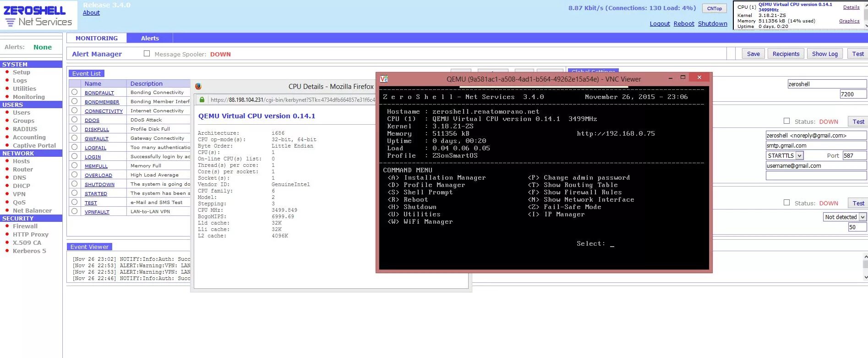Open the MEMFULL event link
The image size is (868, 358).
click(x=96, y=166)
